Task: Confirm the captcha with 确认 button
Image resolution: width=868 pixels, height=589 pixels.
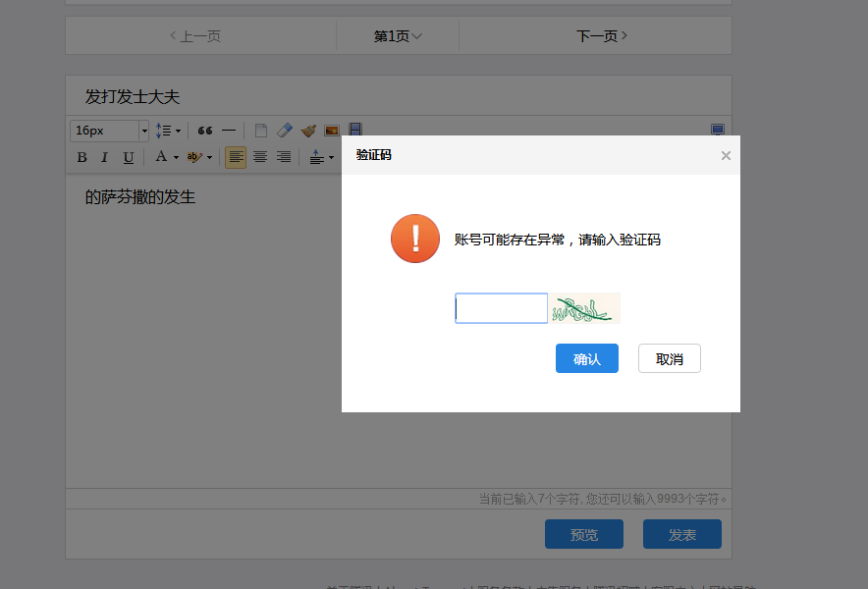Action: [x=586, y=358]
